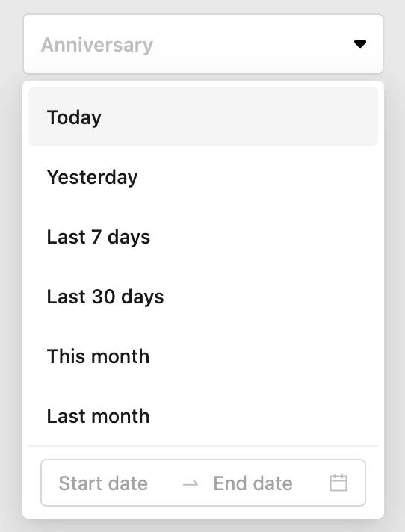The width and height of the screenshot is (405, 532).
Task: Click the calendar icon in date range field
Action: pos(338,483)
